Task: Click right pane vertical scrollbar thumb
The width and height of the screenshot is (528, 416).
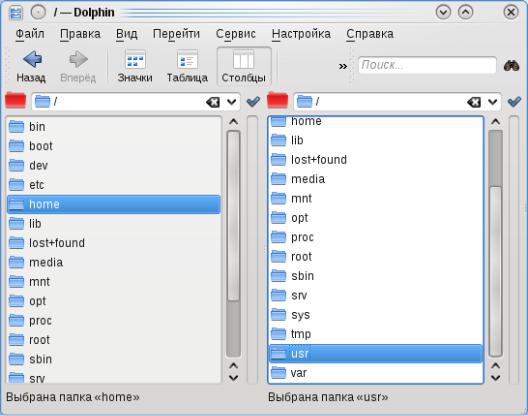Action: click(x=495, y=271)
